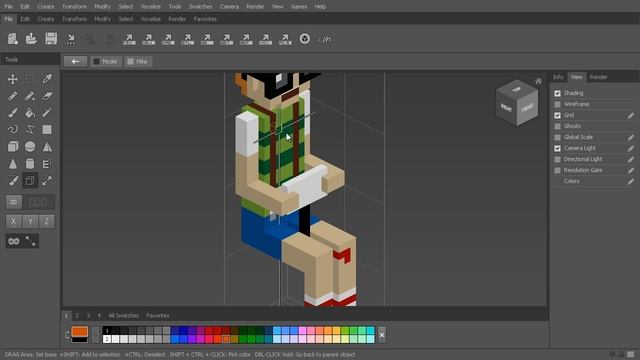Image resolution: width=640 pixels, height=360 pixels.
Task: Open the All Swatches palette tab
Action: click(123, 316)
